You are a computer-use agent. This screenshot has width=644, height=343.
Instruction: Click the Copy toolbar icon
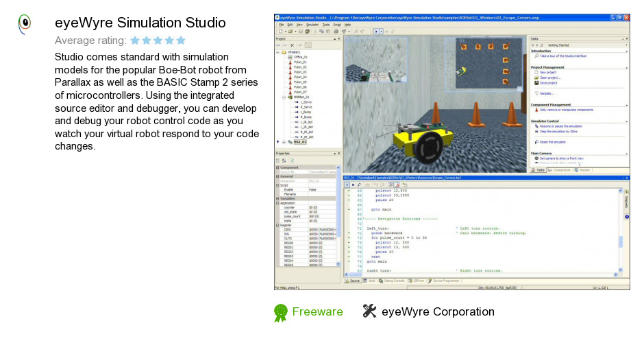click(321, 32)
